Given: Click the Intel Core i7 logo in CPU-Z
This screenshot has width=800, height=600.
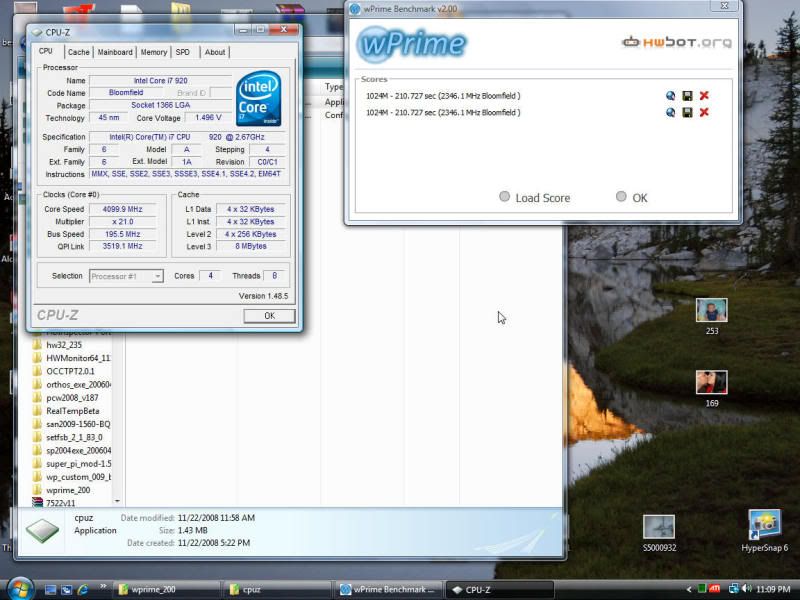Looking at the screenshot, I should click(x=259, y=98).
